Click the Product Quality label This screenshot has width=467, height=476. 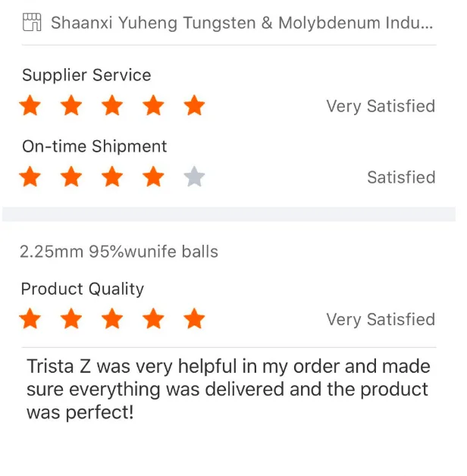click(82, 289)
